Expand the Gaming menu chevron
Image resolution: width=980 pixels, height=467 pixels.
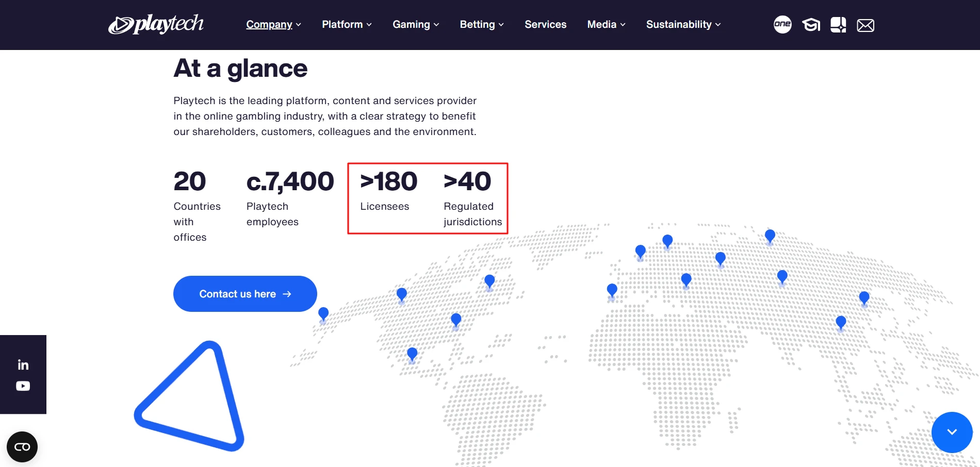pos(436,25)
